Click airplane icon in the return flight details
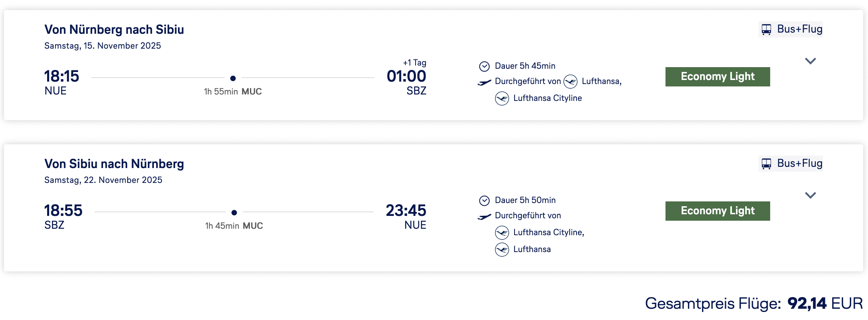This screenshot has width=868, height=320. [484, 217]
